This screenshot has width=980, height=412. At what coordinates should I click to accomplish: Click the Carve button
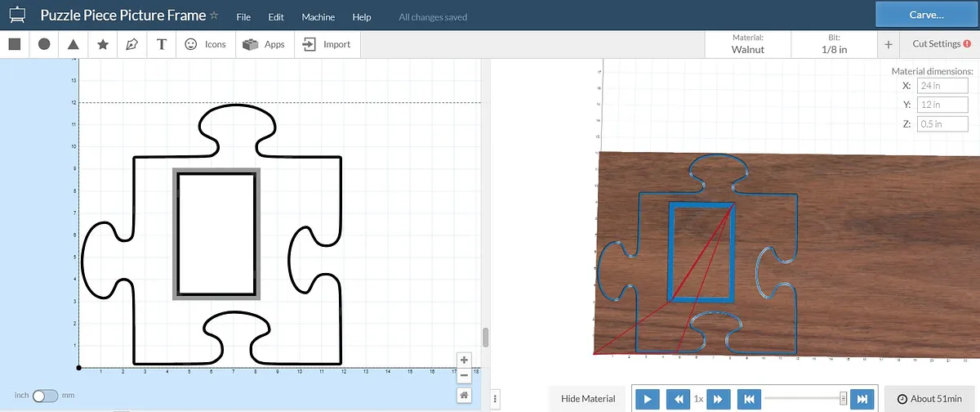point(926,15)
